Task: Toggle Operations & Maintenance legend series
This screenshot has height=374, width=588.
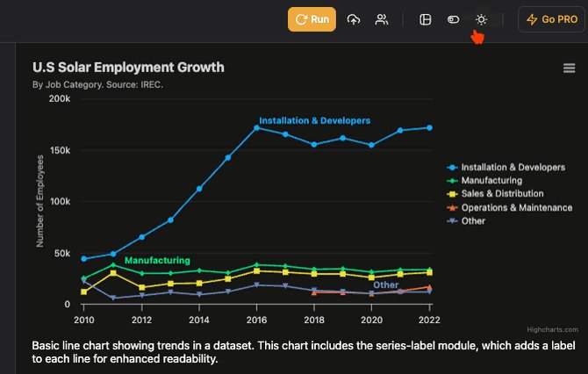Action: 510,207
